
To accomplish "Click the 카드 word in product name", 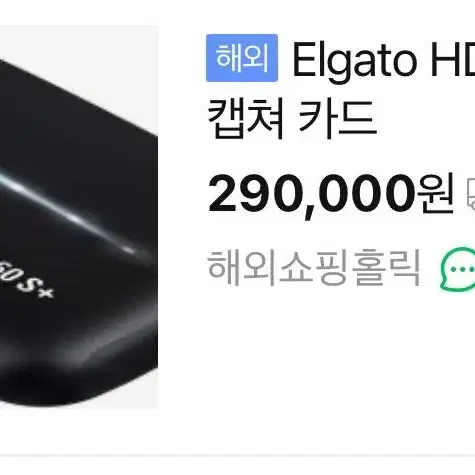I will 337,119.
